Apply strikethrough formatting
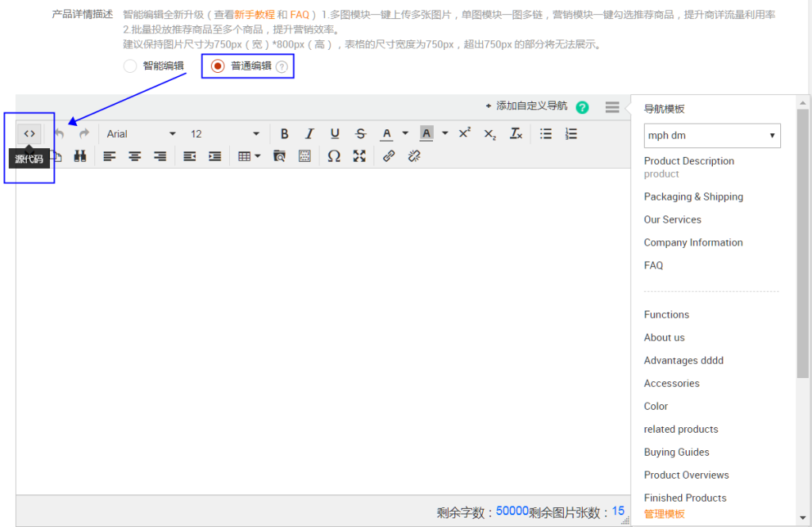Image resolution: width=812 pixels, height=527 pixels. tap(361, 134)
